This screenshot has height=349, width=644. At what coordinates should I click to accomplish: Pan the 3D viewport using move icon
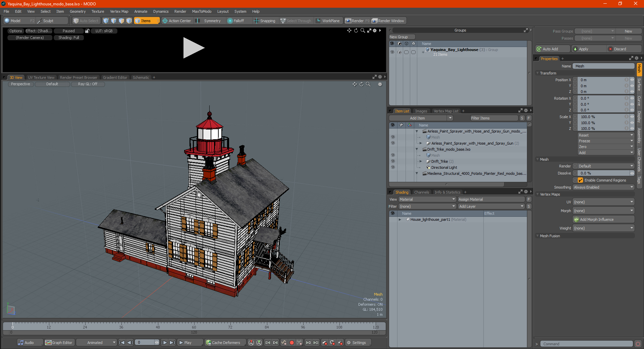(x=355, y=84)
